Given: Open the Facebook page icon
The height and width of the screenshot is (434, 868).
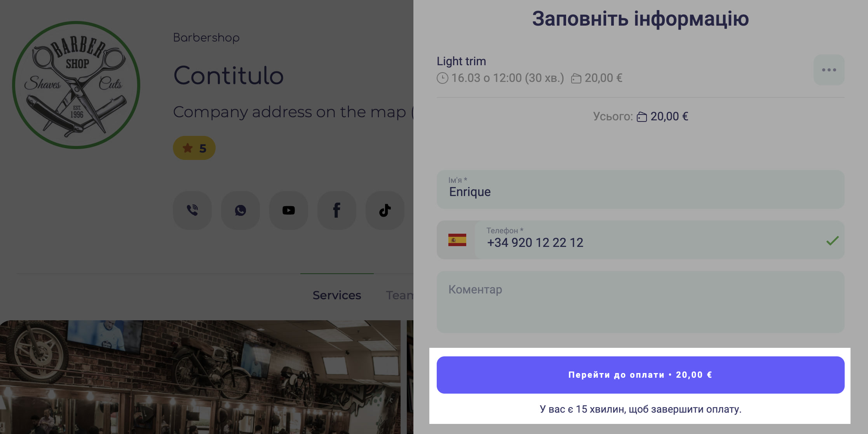Looking at the screenshot, I should tap(337, 210).
